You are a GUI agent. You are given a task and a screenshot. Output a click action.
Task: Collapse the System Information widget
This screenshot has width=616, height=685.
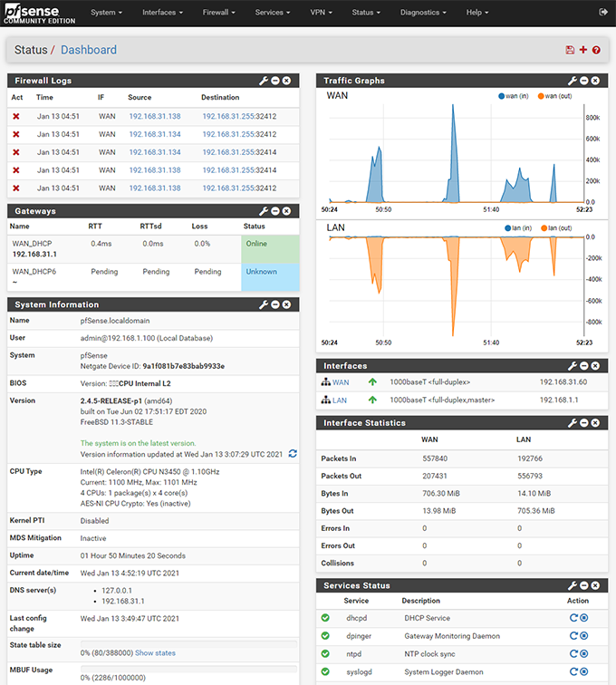[275, 304]
